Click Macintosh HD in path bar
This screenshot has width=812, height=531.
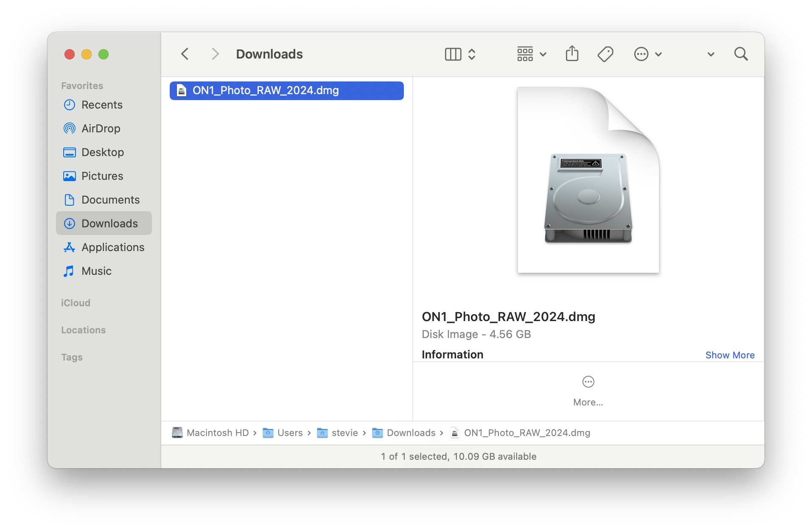click(210, 433)
